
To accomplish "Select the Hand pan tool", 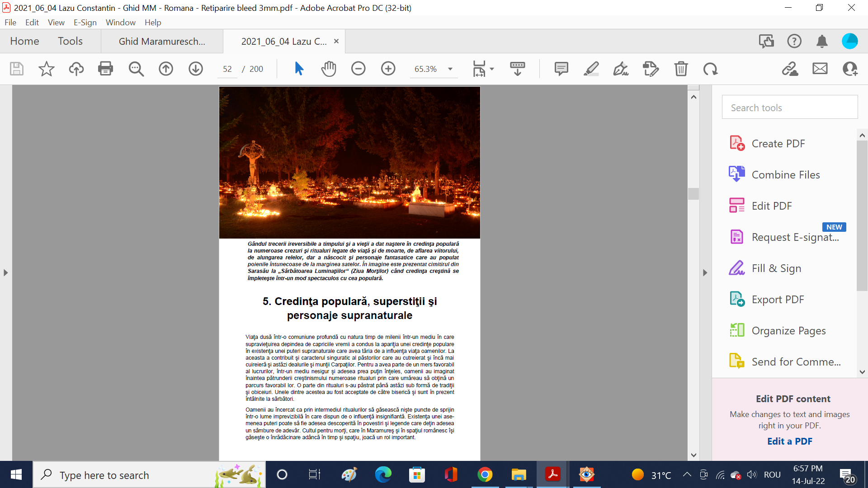I will [329, 69].
